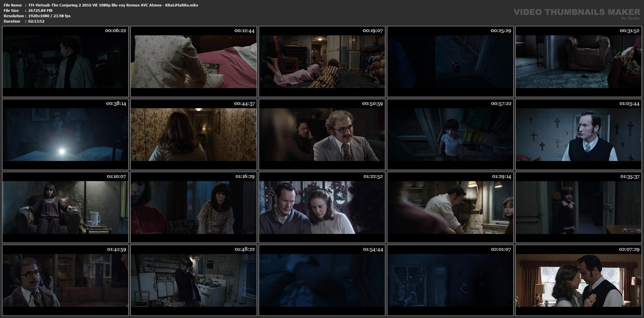This screenshot has height=318, width=644.
Task: Open the crosses wall frame at 01:03:44
Action: 579,134
